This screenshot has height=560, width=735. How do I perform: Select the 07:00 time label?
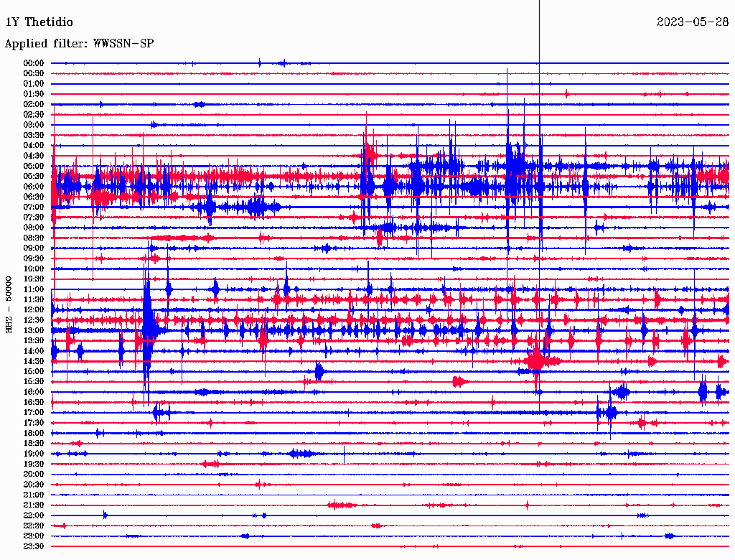[34, 207]
